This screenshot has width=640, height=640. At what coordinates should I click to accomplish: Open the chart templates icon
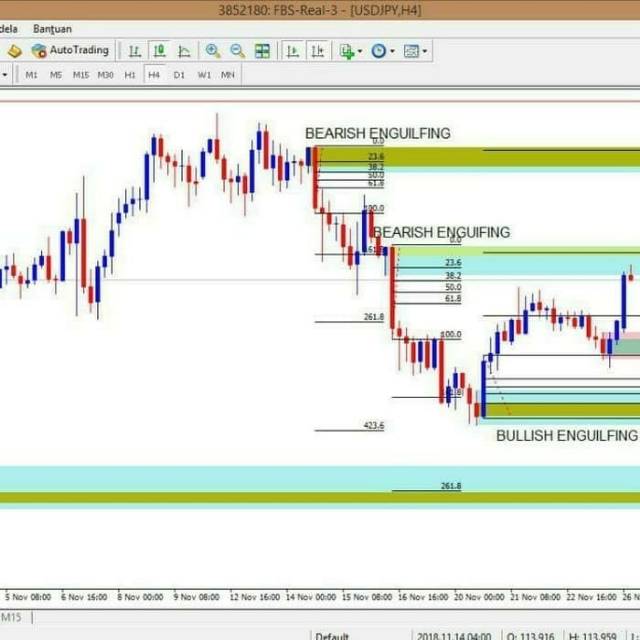click(411, 51)
